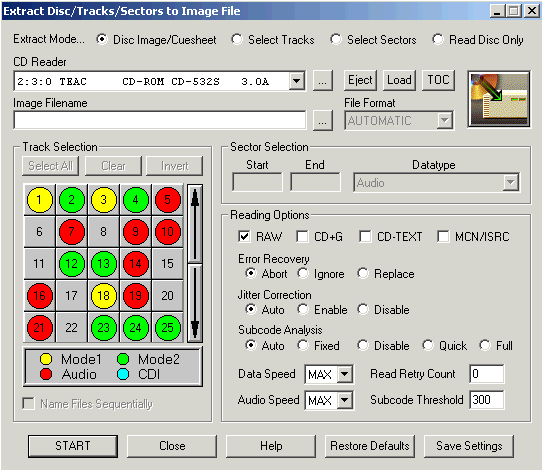Screen dimensions: 542x470
Task: Select red track 21 circle
Action: click(39, 328)
